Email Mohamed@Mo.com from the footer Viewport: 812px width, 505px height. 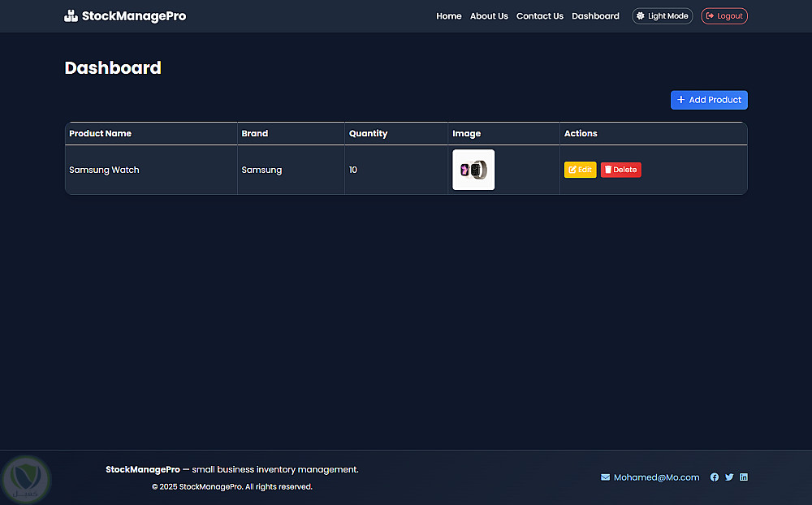656,477
